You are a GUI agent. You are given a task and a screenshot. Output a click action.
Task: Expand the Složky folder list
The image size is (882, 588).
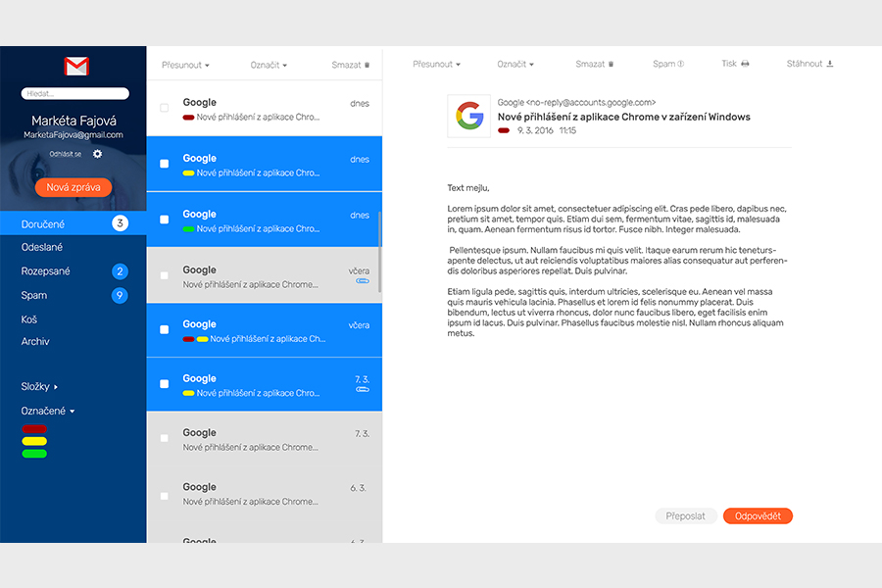click(x=40, y=387)
